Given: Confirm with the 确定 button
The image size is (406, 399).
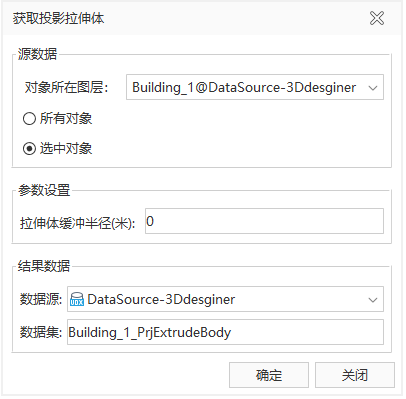Looking at the screenshot, I should click(269, 375).
